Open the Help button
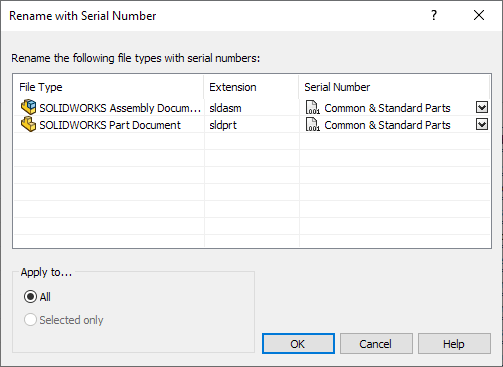The width and height of the screenshot is (503, 367). click(454, 344)
